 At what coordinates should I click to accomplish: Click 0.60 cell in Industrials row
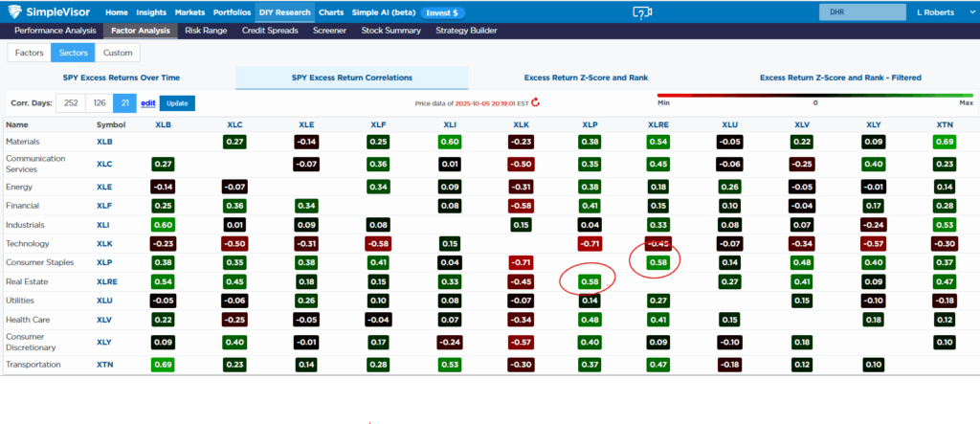pyautogui.click(x=163, y=225)
